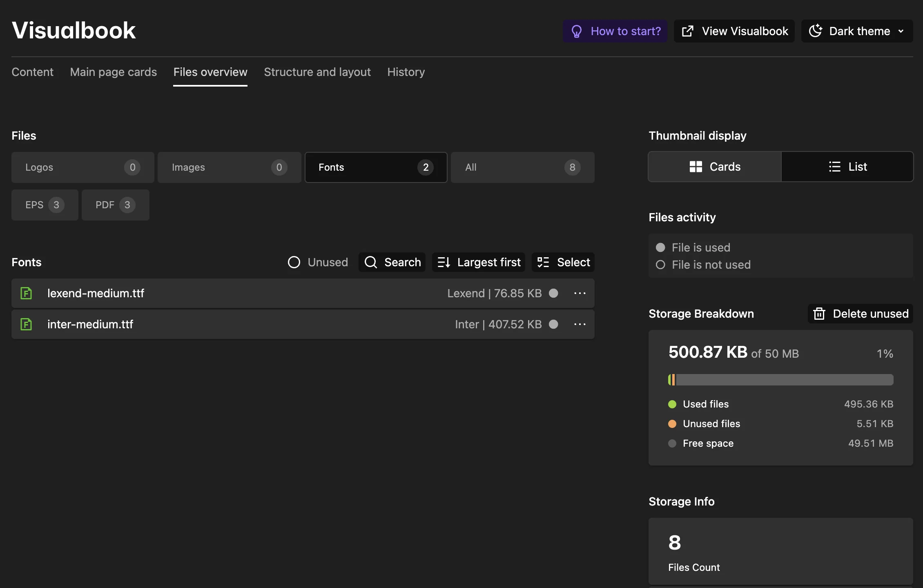Click the font file icon of inter-medium.ttf
The height and width of the screenshot is (588, 923).
(26, 324)
